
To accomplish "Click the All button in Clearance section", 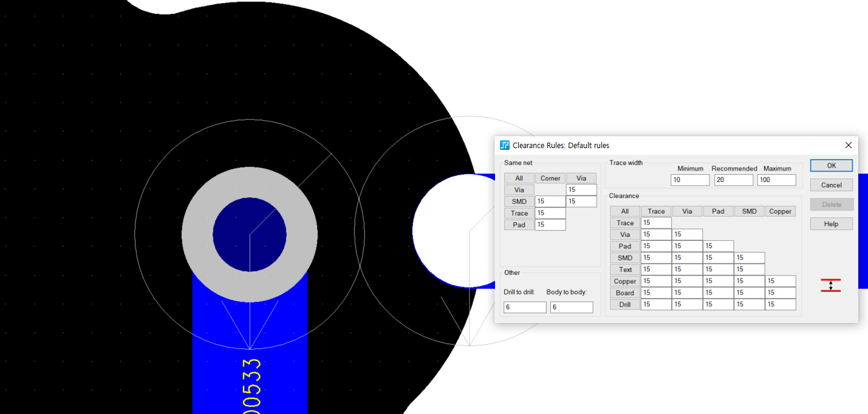I will click(625, 211).
